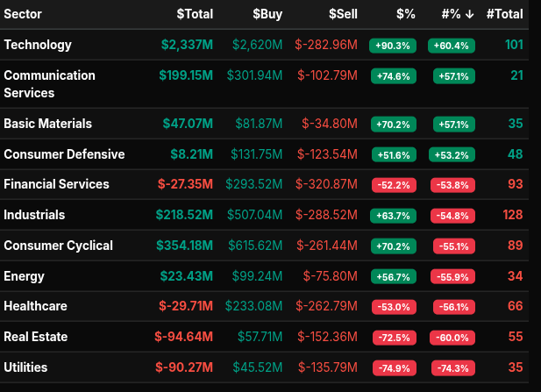Sort by #Total column header
Viewport: 541px width, 392px height.
point(505,14)
